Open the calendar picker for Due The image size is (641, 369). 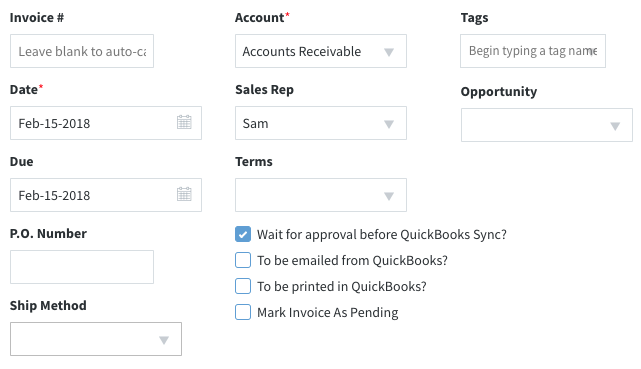184,194
